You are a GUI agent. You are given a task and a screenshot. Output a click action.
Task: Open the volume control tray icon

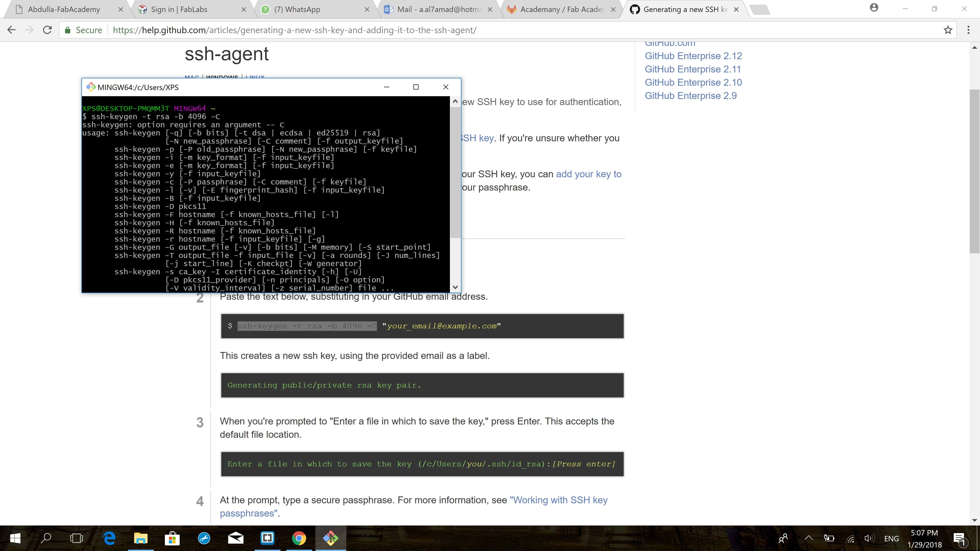click(x=870, y=538)
